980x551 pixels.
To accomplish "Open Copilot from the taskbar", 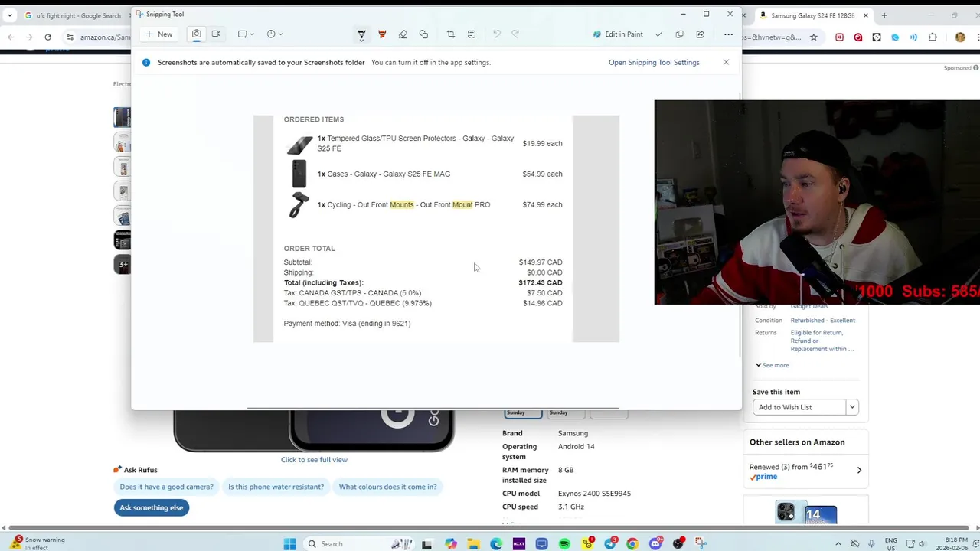I will 451,544.
